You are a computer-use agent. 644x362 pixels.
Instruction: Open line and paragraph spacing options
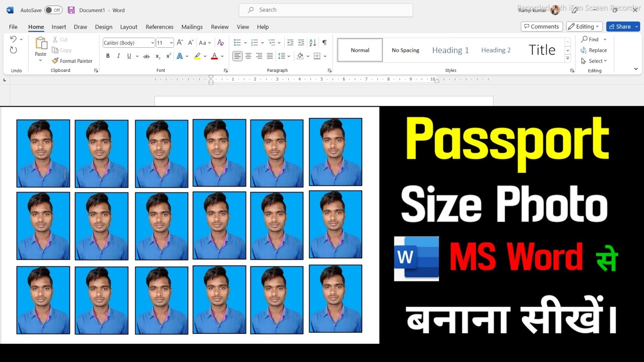click(282, 56)
